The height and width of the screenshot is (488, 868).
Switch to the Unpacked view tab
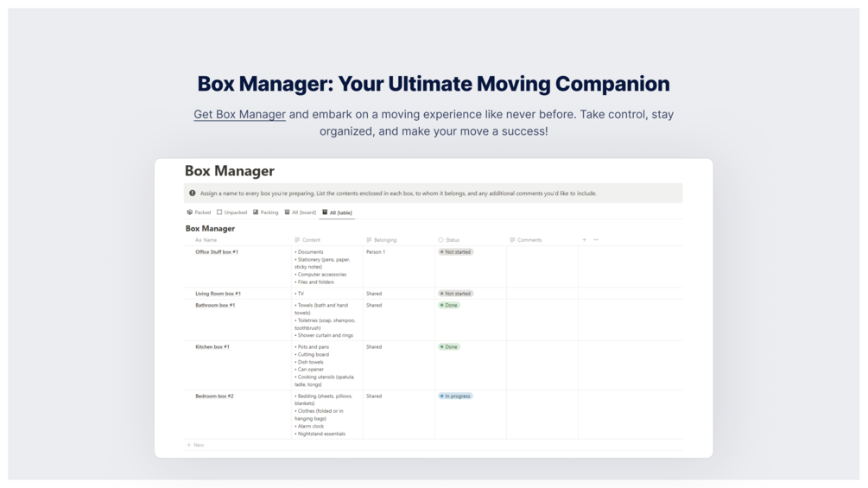[232, 212]
